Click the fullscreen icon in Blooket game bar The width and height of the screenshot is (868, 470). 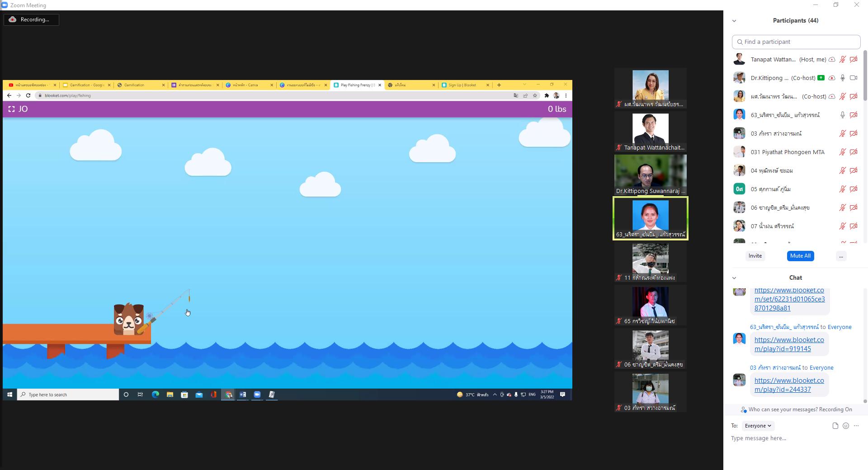pyautogui.click(x=11, y=109)
